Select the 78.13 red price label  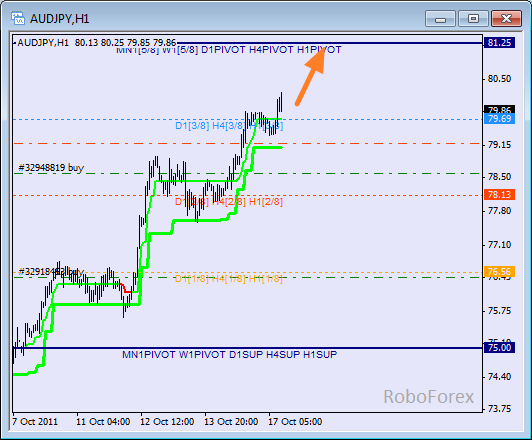point(499,195)
